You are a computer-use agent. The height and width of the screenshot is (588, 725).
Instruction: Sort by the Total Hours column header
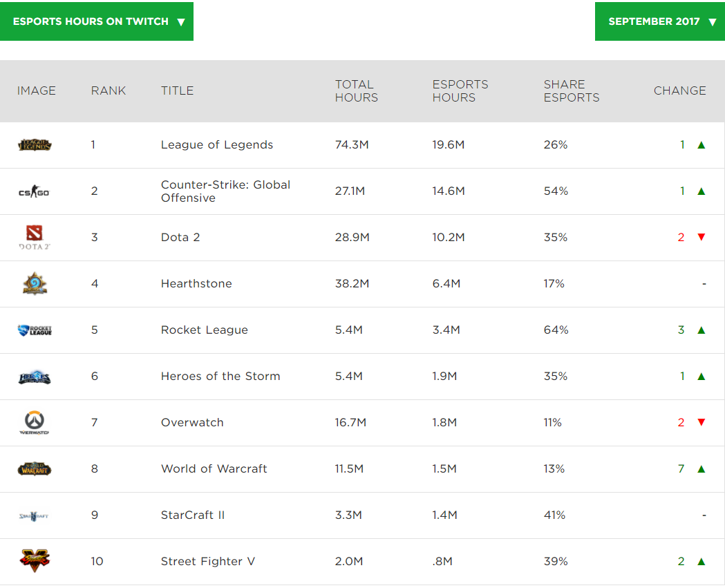tap(356, 91)
